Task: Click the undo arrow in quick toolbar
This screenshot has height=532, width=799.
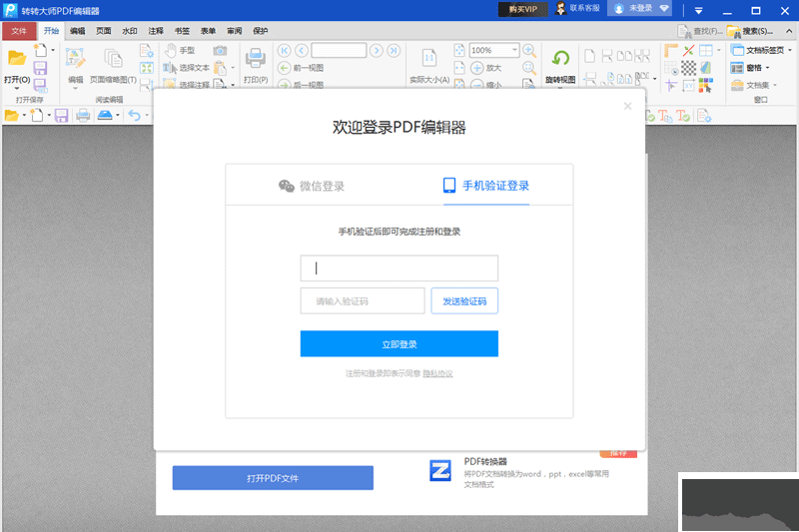Action: coord(135,116)
